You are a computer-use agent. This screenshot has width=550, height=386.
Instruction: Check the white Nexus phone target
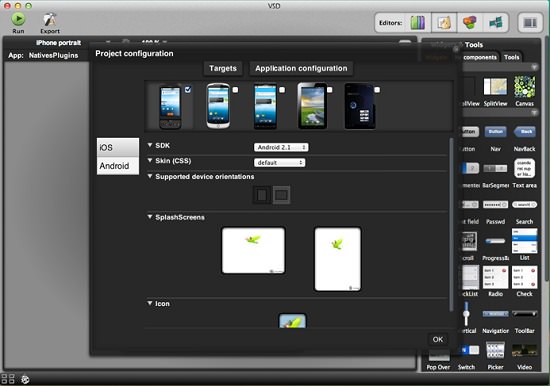[x=235, y=90]
